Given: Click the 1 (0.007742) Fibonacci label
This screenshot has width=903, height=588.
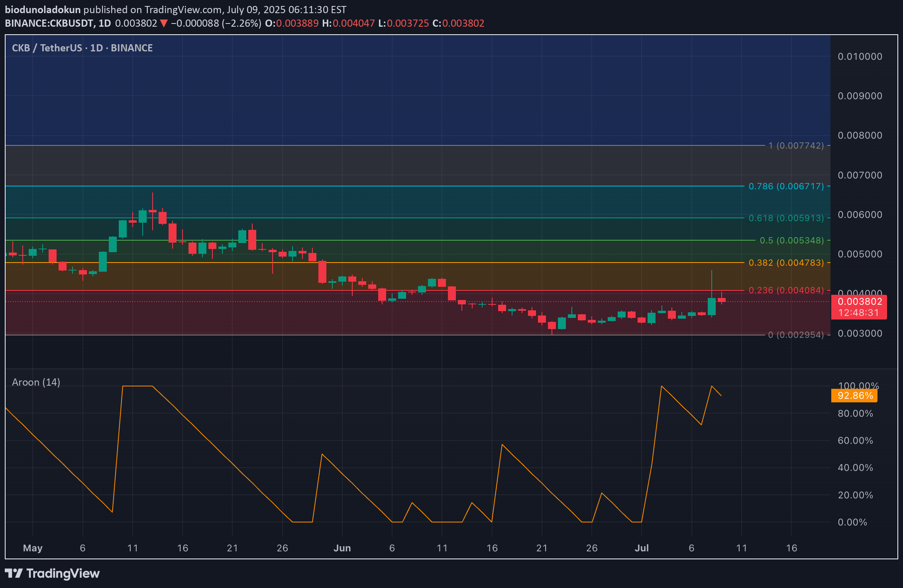Looking at the screenshot, I should (796, 145).
